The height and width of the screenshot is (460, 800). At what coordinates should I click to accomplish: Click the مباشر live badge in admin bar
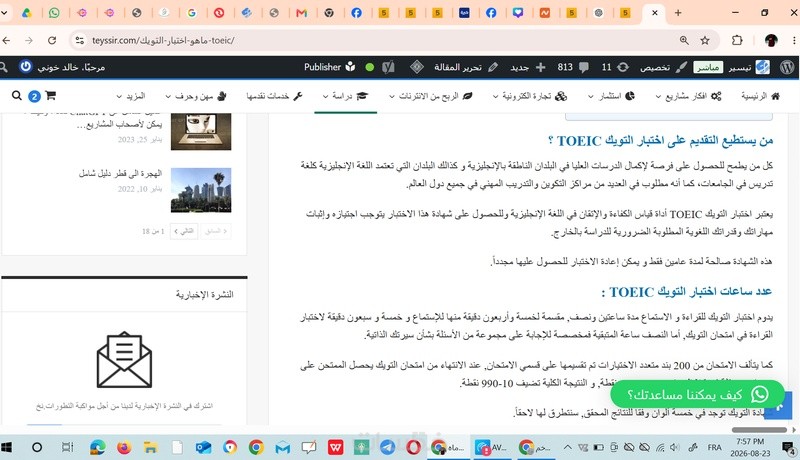(x=708, y=67)
